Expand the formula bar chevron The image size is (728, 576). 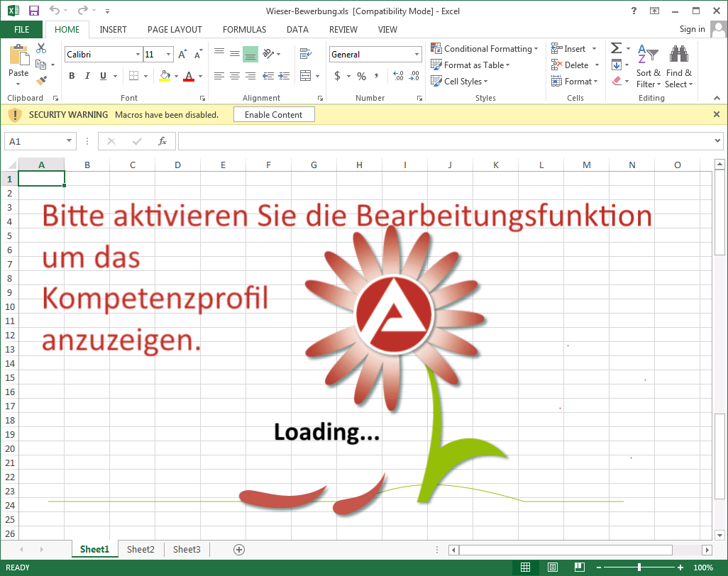pos(718,140)
